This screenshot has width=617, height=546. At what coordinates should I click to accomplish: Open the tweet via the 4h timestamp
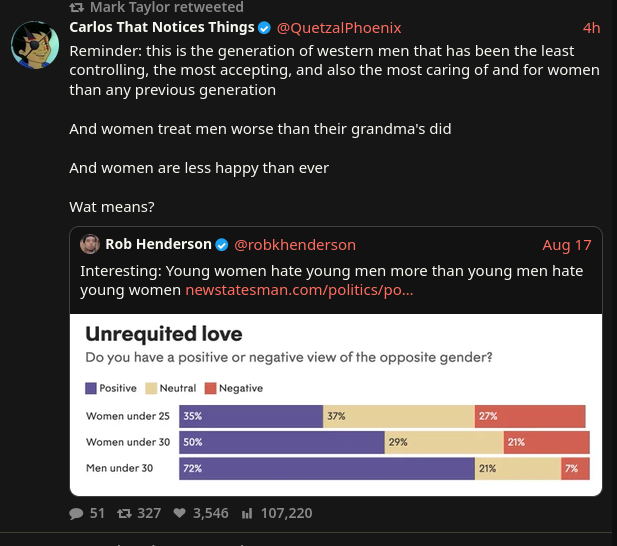point(591,28)
